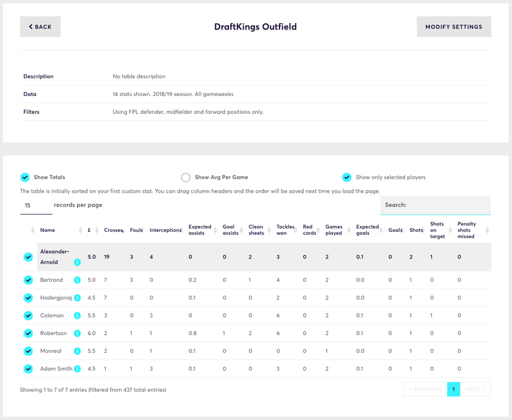
Task: Sort table by Interceptions column
Action: pos(165,230)
